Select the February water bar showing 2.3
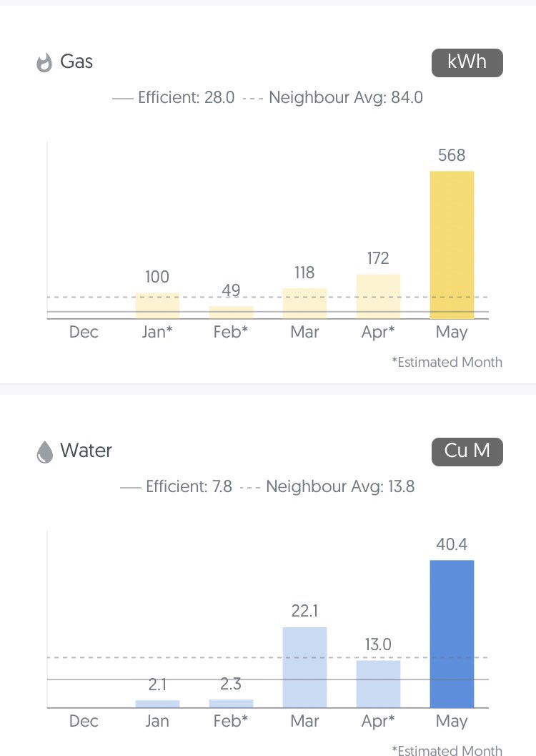This screenshot has height=756, width=536. (231, 704)
